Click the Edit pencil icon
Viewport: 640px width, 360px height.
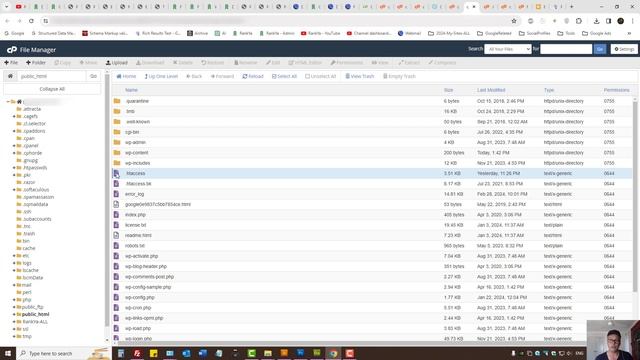273,63
